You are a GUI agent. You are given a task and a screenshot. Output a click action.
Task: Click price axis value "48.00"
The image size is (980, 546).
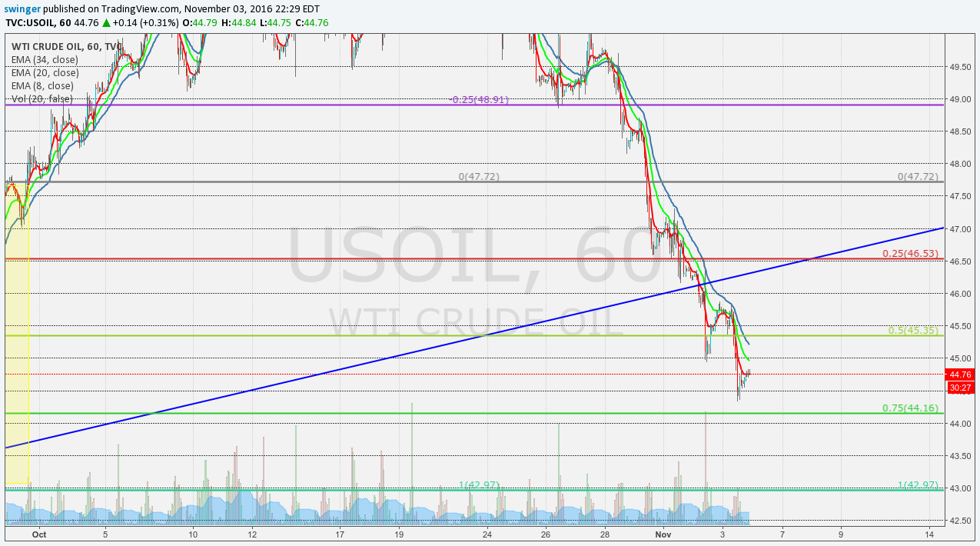[960, 164]
